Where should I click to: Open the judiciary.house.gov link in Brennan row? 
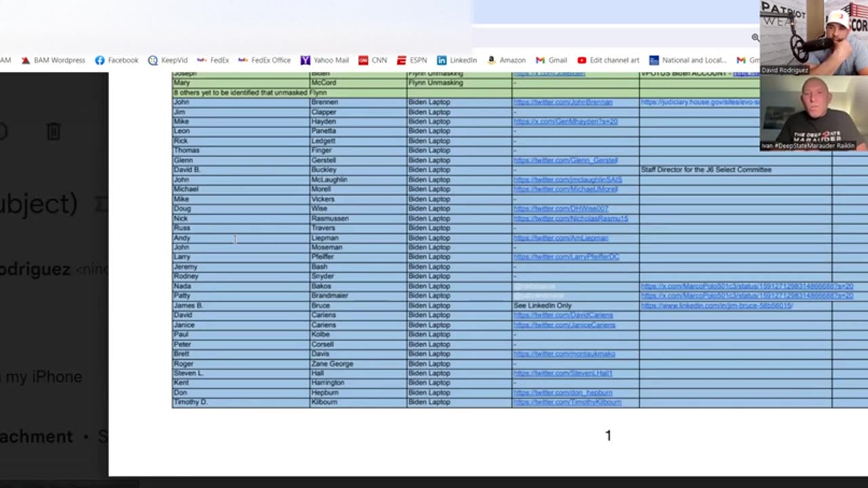click(700, 102)
